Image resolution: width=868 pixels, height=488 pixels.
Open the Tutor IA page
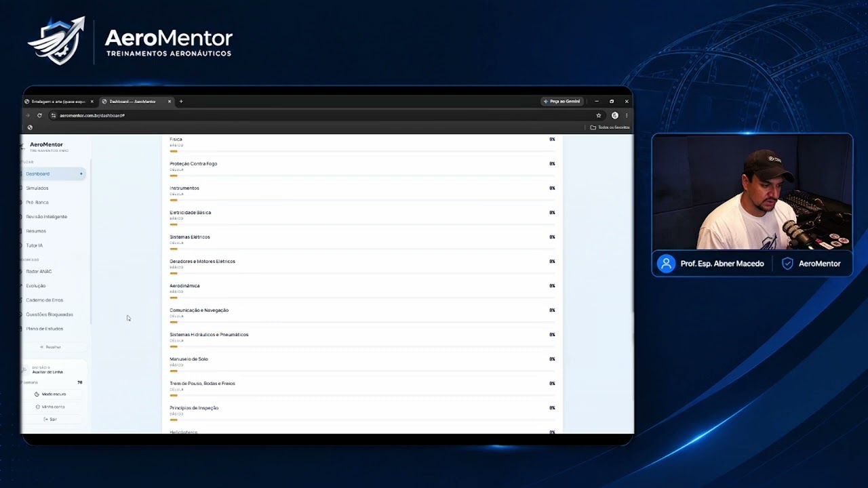[x=34, y=245]
